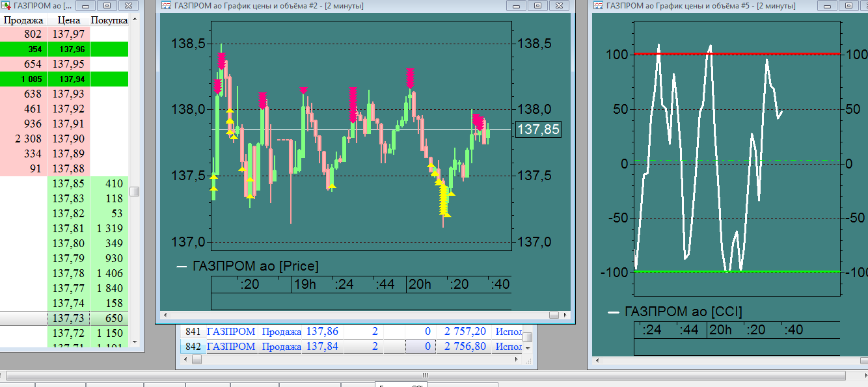This screenshot has width=868, height=387.
Task: Click sell volume 1 085 in order book
Action: [23, 79]
